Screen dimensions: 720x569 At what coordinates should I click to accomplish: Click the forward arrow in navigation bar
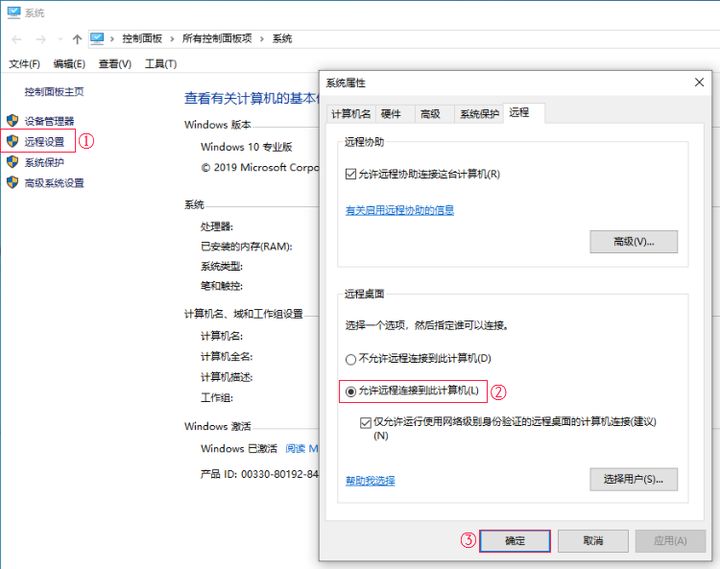pos(41,39)
